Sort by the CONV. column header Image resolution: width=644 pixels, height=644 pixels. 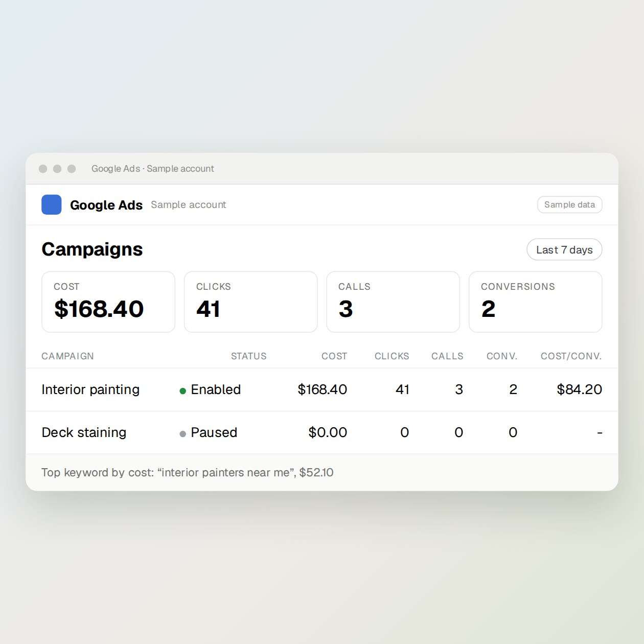pyautogui.click(x=502, y=356)
